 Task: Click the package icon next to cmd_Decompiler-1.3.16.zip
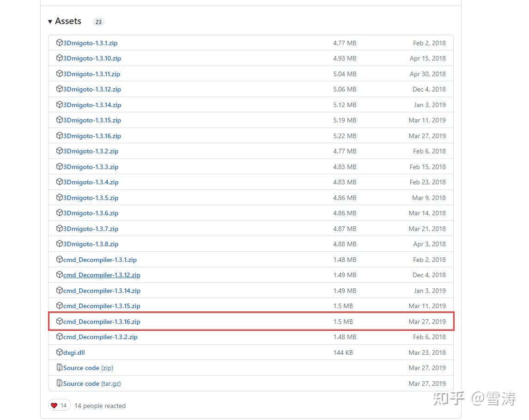coord(60,321)
